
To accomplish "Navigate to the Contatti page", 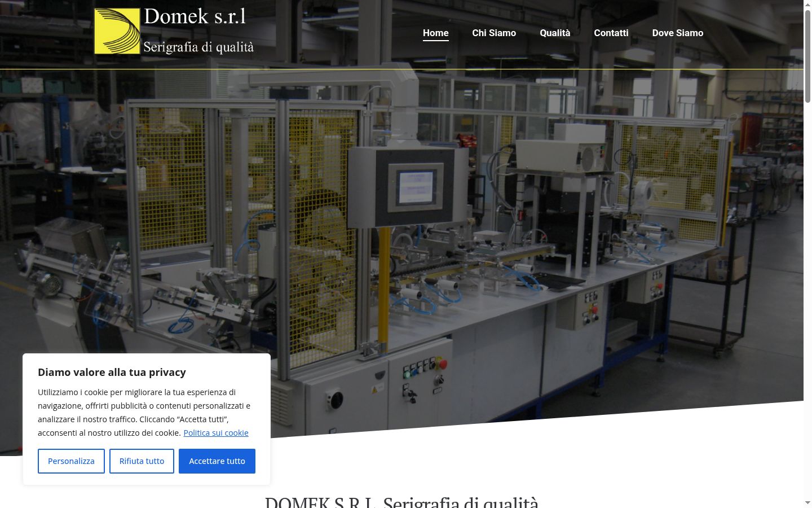I will (611, 33).
